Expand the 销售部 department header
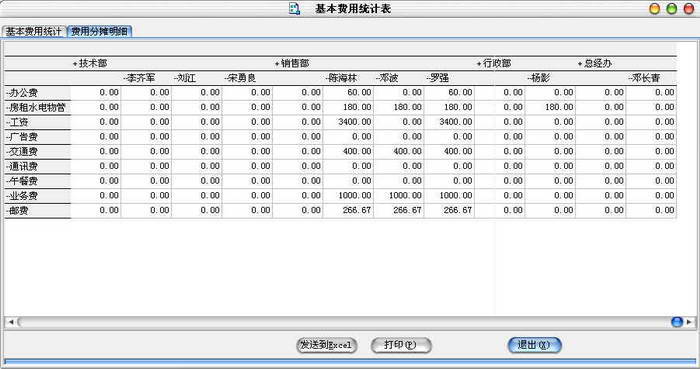Image resolution: width=700 pixels, height=369 pixels. 292,63
